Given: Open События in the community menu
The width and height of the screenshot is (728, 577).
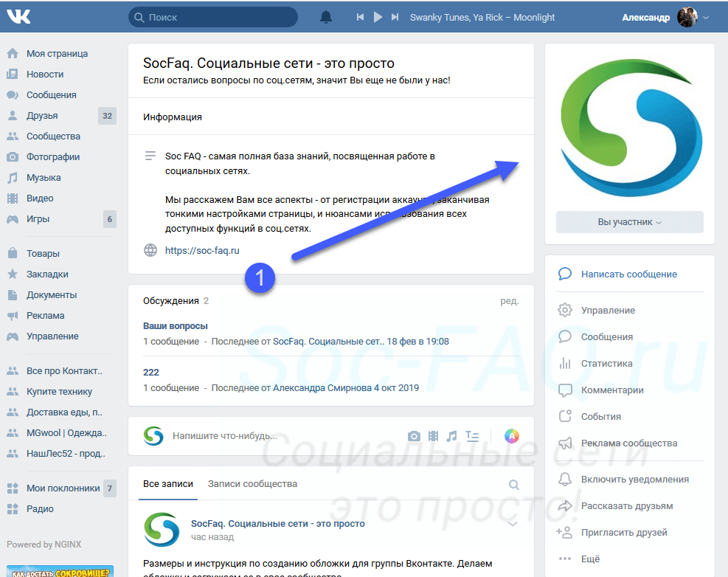Looking at the screenshot, I should click(601, 417).
